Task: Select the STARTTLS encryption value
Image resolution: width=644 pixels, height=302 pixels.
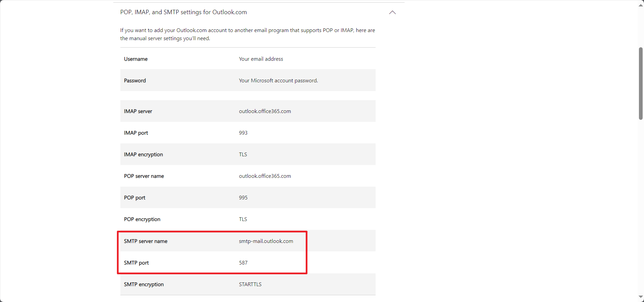Action: tap(250, 284)
